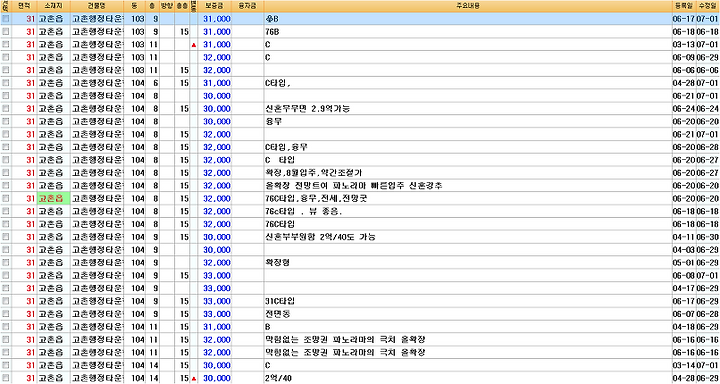Sort by the 보증금 column header
Image resolution: width=720 pixels, height=384 pixels.
(215, 6)
